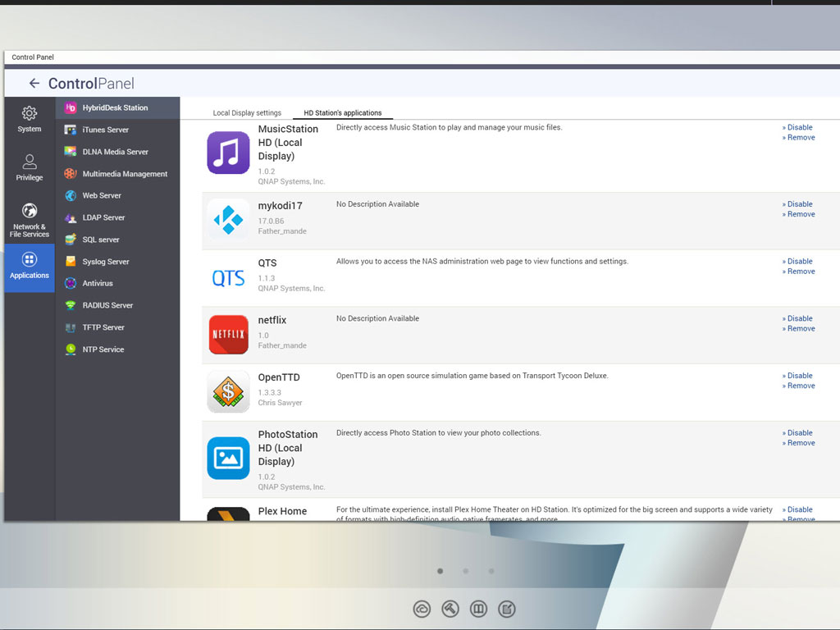840x630 pixels.
Task: Click the cloud icon in bottom dock
Action: pyautogui.click(x=422, y=609)
